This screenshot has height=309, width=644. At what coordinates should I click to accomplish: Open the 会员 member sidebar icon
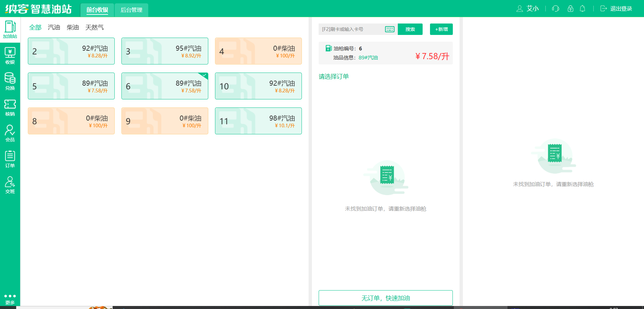(10, 133)
